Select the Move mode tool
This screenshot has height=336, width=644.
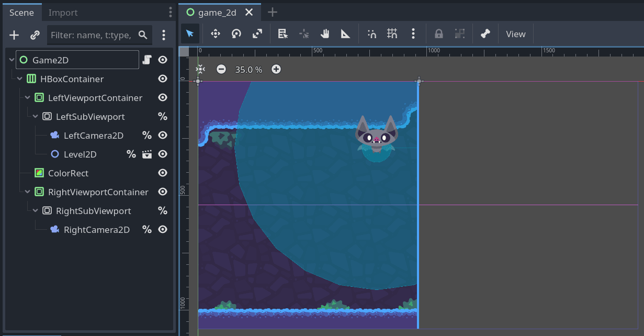pyautogui.click(x=215, y=34)
